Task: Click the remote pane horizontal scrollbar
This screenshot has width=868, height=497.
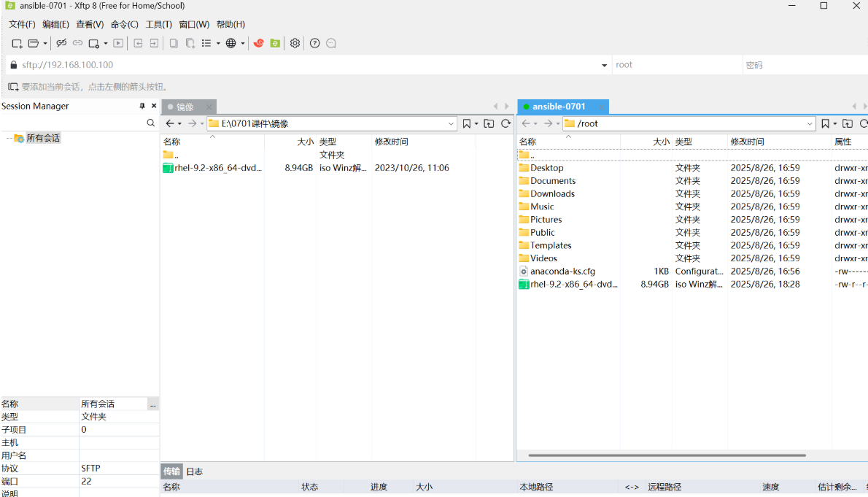Action: (667, 455)
